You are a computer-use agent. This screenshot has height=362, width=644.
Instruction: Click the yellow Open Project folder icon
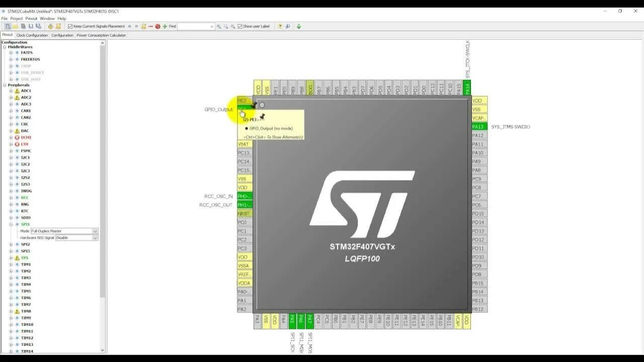[x=16, y=26]
